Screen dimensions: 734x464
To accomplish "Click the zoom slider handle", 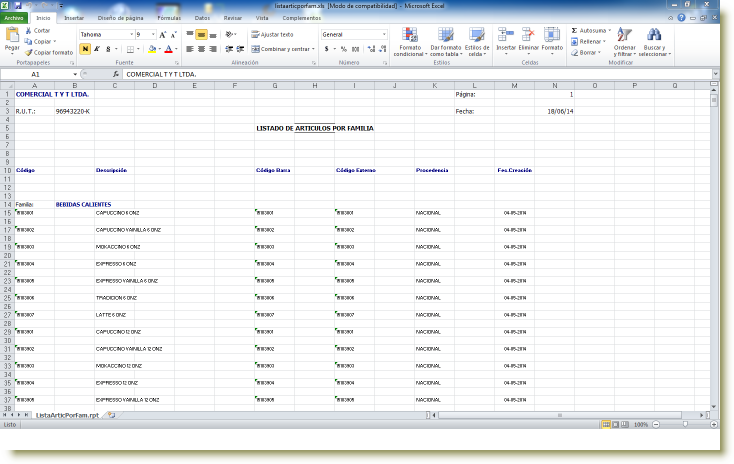I will point(685,425).
